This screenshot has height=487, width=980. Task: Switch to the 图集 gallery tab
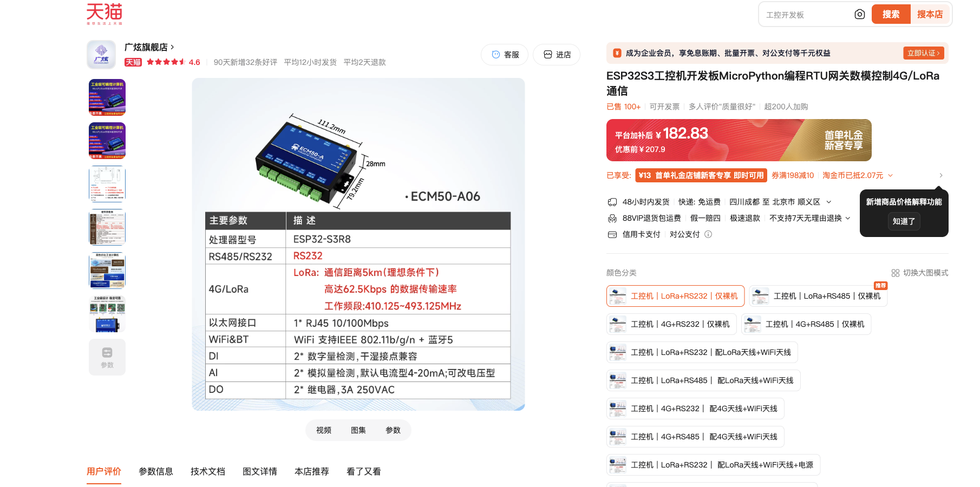358,430
